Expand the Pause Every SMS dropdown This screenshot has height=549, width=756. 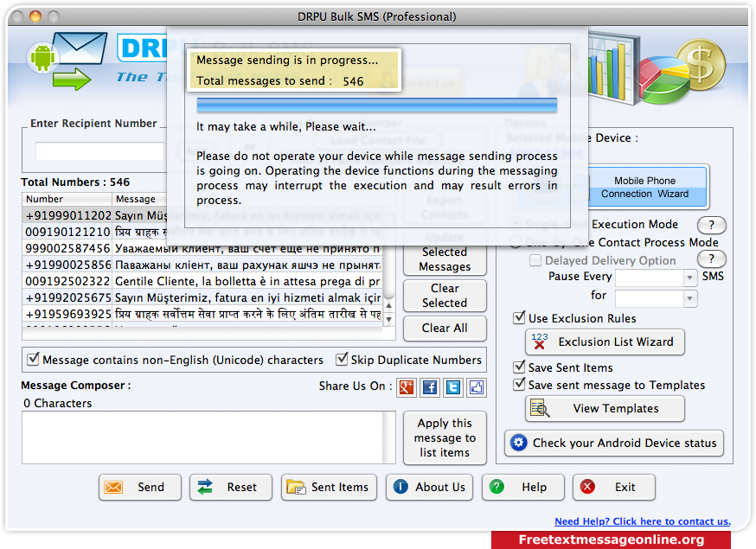(690, 278)
